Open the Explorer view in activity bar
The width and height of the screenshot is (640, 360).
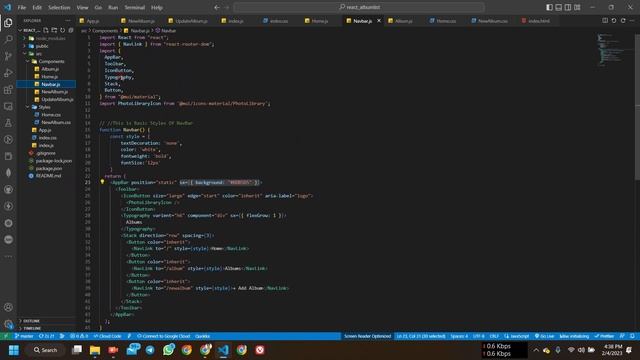[x=8, y=23]
